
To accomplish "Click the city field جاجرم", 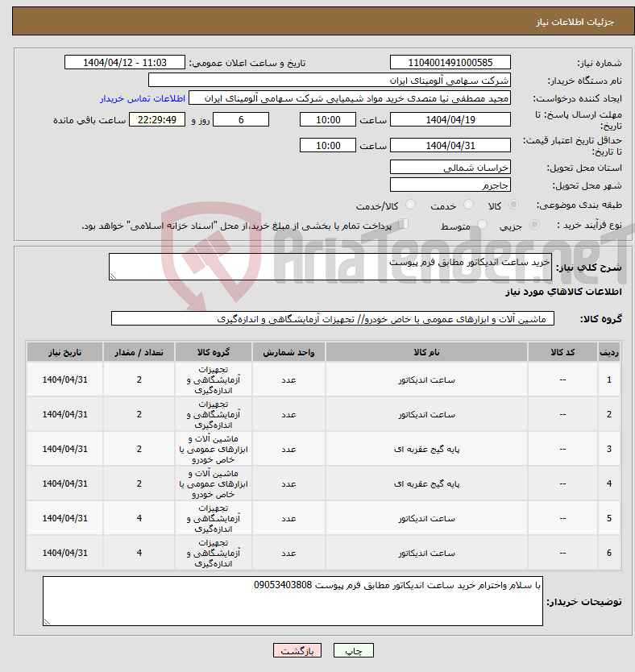I will (x=450, y=185).
